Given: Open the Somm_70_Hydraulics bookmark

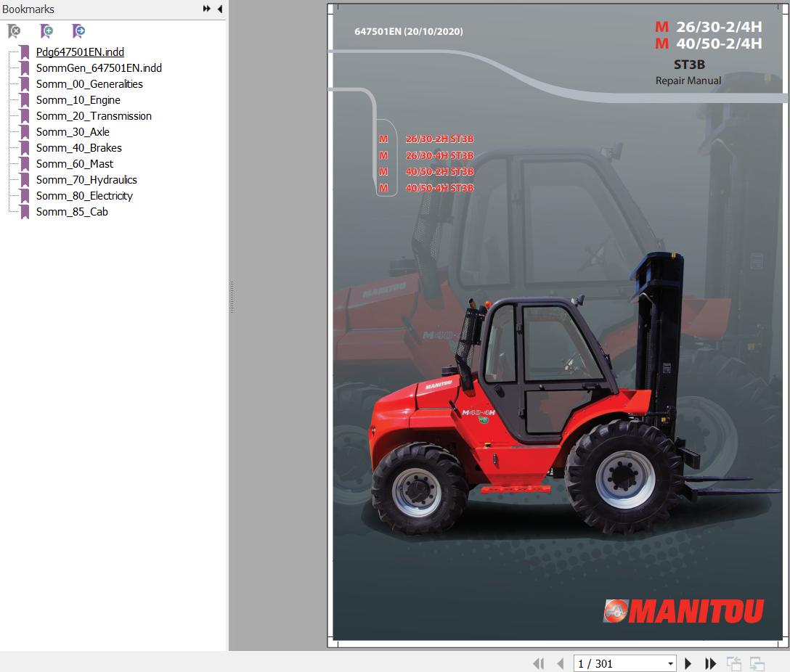Looking at the screenshot, I should coord(86,180).
